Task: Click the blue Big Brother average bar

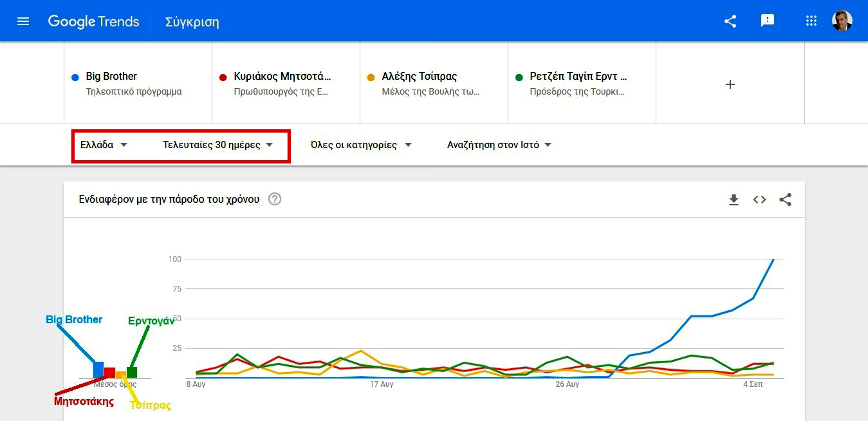Action: point(98,370)
